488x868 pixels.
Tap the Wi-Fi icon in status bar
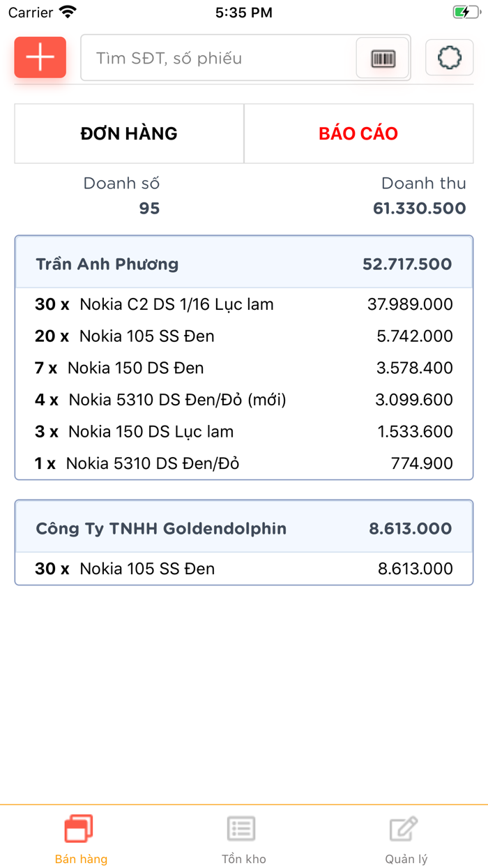[x=68, y=12]
